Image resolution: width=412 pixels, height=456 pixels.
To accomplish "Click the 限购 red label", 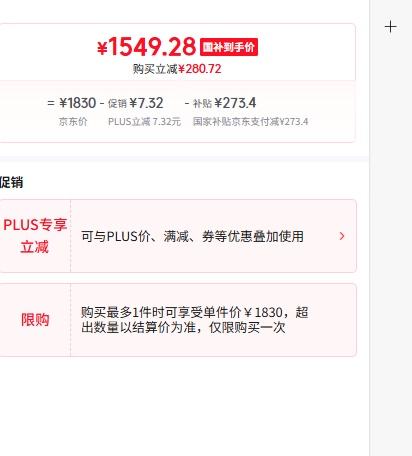I will (x=35, y=320).
